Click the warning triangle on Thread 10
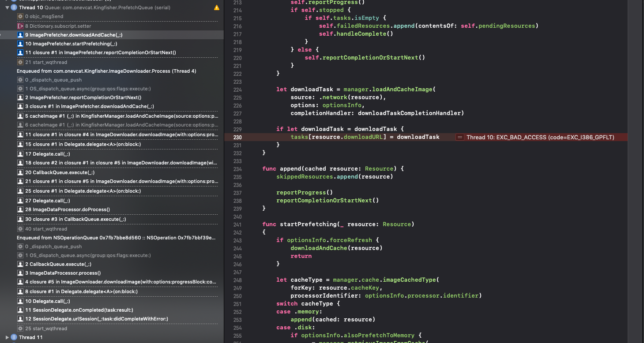Viewport: 644px width, 343px height. (x=216, y=7)
